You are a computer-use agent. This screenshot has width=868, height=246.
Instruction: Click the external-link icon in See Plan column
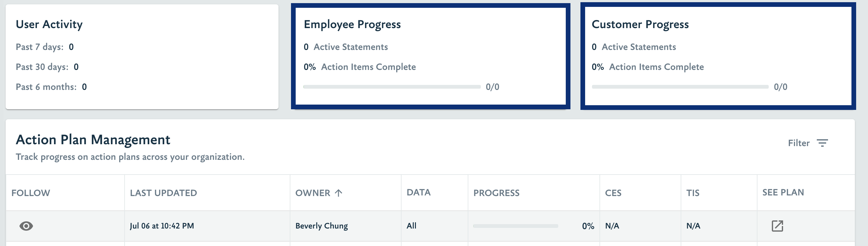[778, 226]
